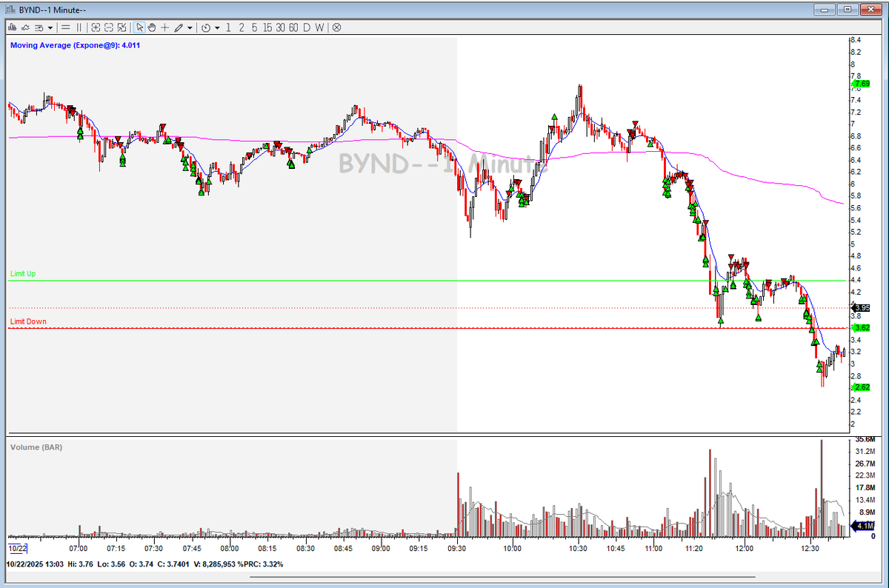
Task: Click the zoom out icon
Action: coord(109,27)
